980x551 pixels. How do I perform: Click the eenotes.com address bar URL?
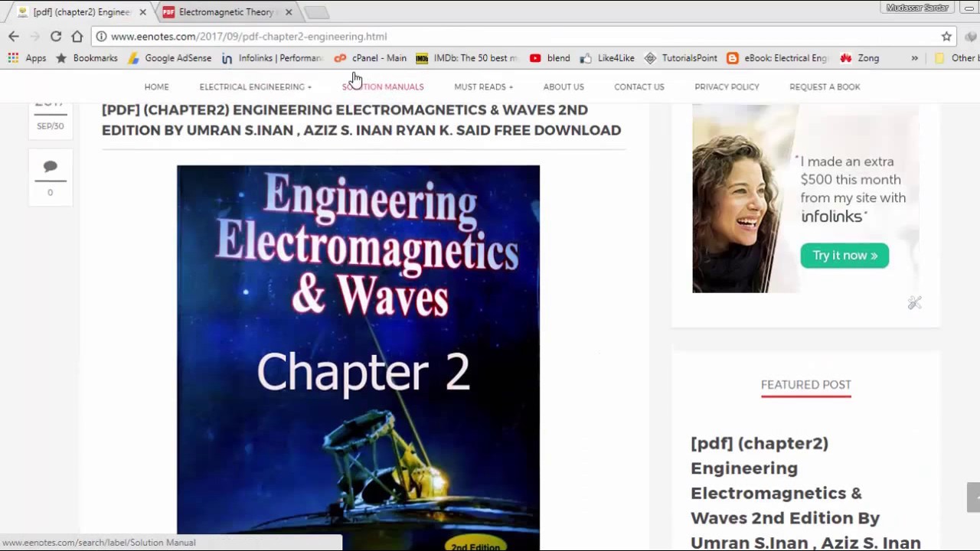tap(249, 36)
